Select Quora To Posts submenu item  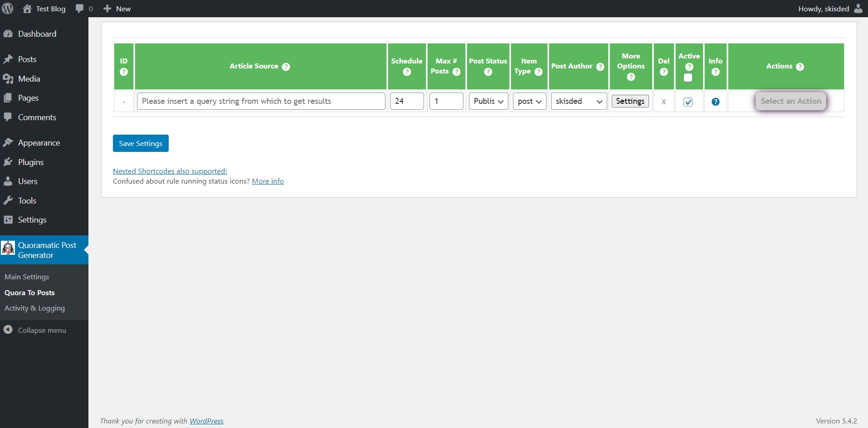click(x=29, y=293)
